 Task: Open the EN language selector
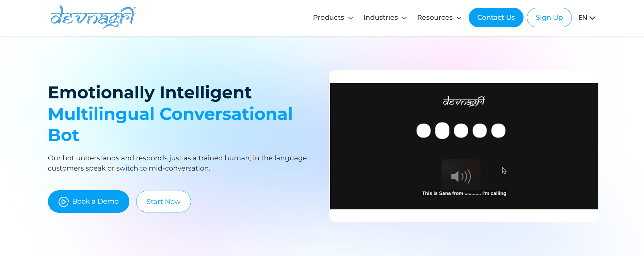587,18
